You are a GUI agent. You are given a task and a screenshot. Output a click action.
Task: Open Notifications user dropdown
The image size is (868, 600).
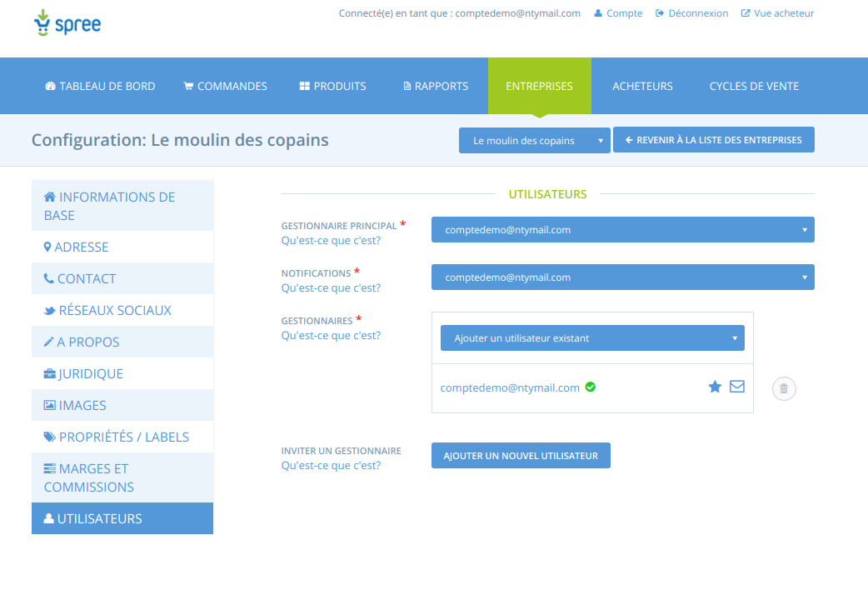[x=623, y=277]
